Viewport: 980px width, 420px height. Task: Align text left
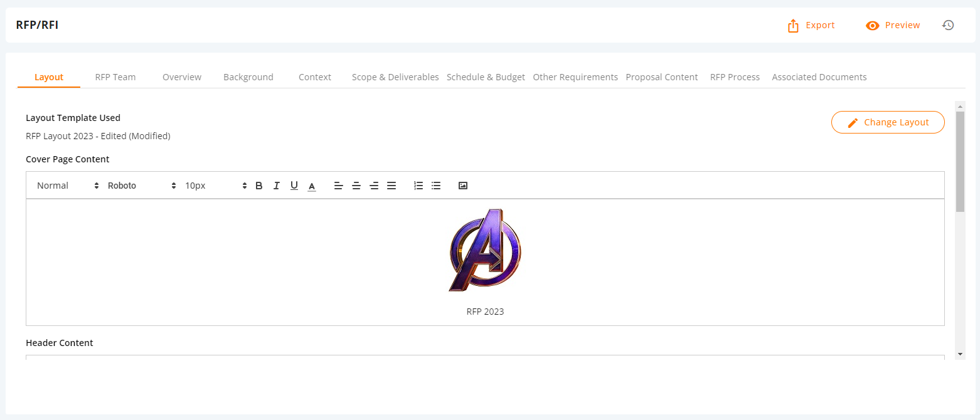(x=339, y=186)
